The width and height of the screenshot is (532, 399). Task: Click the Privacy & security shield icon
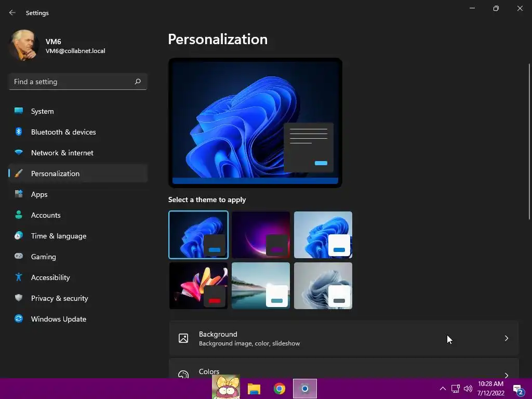click(19, 298)
